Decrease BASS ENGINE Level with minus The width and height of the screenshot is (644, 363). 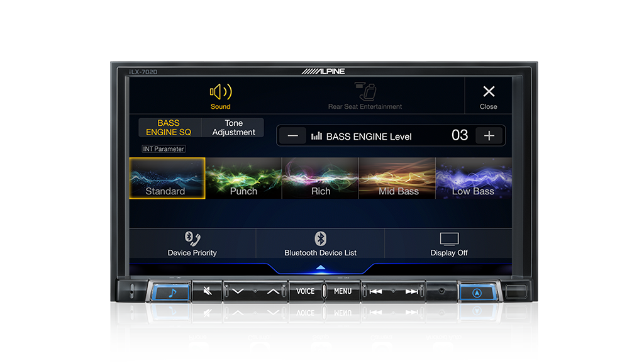292,136
